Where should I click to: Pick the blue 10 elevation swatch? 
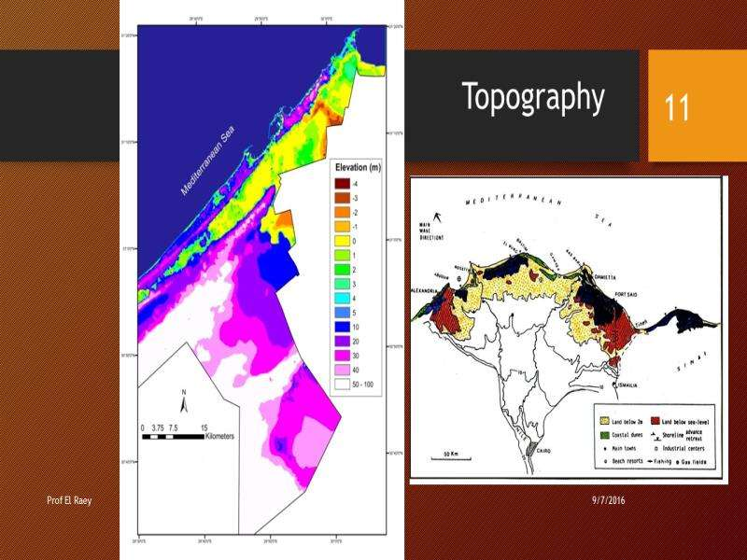point(344,329)
